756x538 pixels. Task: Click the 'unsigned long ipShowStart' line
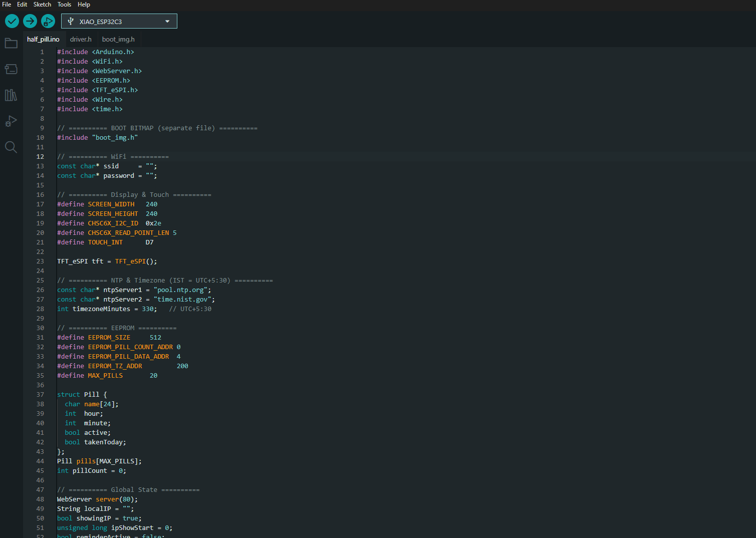coord(115,528)
